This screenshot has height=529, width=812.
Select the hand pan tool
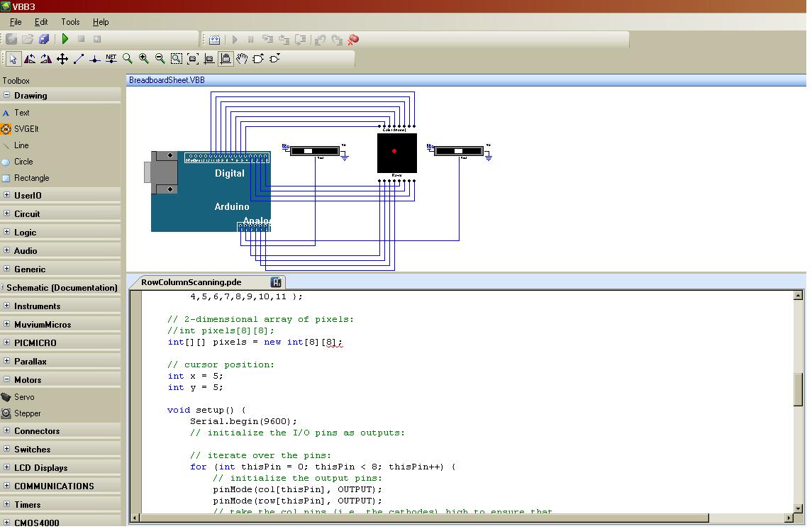click(x=242, y=59)
